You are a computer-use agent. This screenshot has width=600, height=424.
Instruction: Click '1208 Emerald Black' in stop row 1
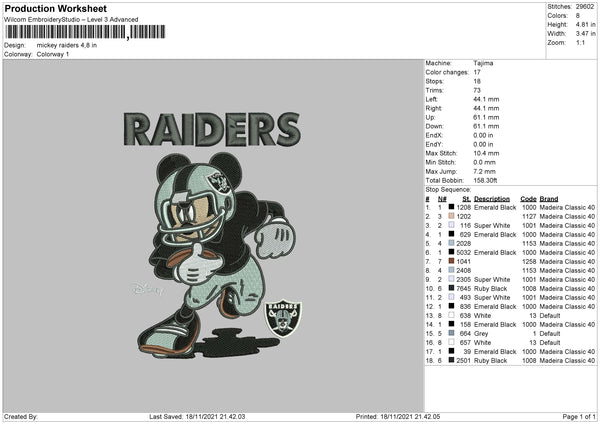click(x=486, y=207)
